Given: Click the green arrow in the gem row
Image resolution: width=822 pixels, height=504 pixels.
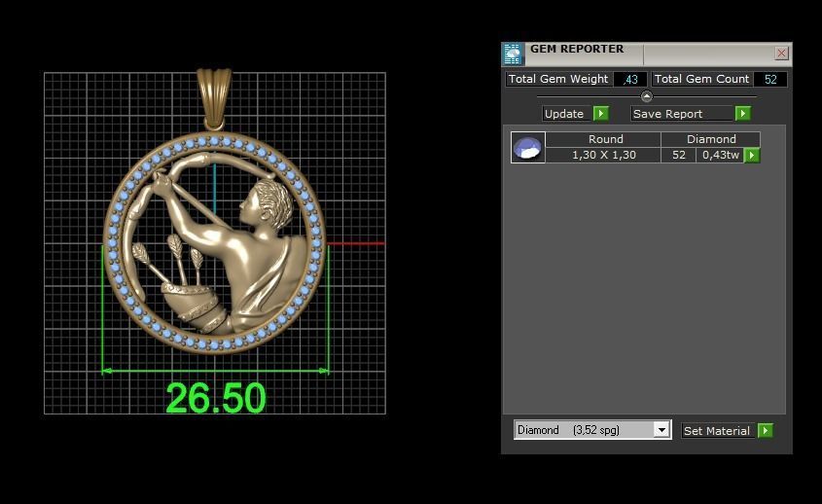Looking at the screenshot, I should (752, 156).
